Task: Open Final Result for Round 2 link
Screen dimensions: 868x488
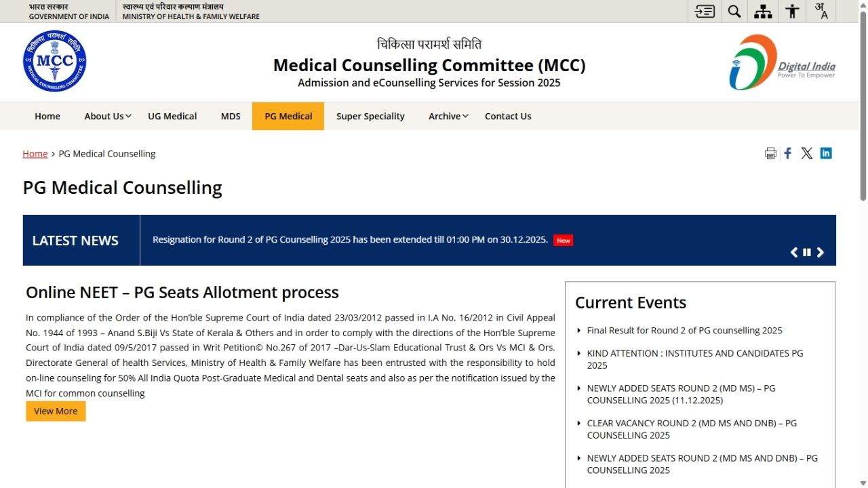Action: [684, 330]
